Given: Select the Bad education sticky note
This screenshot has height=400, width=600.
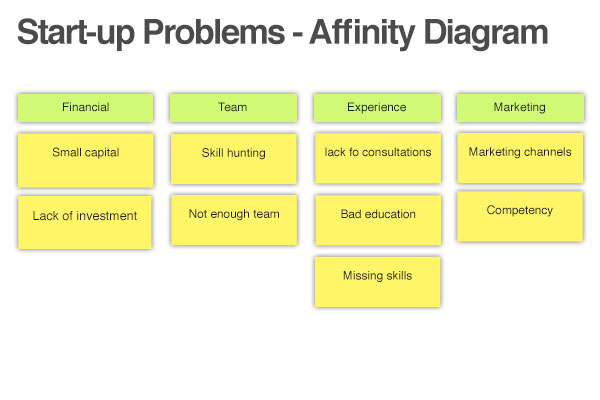Looking at the screenshot, I should tap(378, 220).
